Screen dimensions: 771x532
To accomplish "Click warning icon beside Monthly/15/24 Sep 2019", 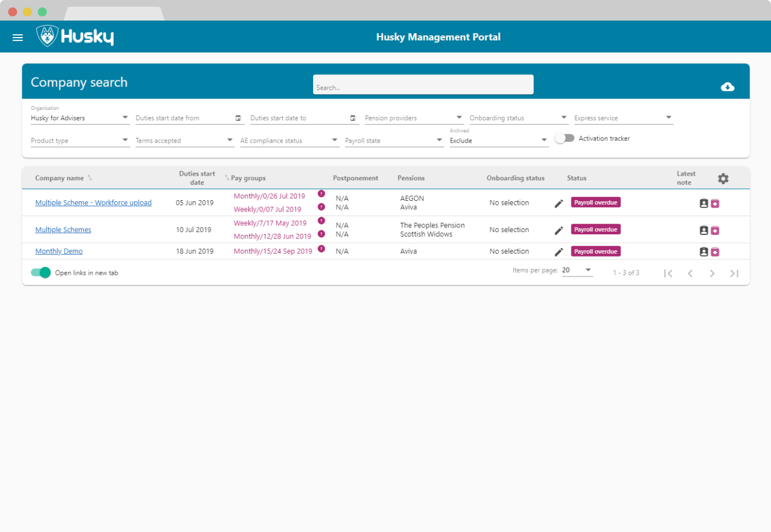I will click(322, 249).
